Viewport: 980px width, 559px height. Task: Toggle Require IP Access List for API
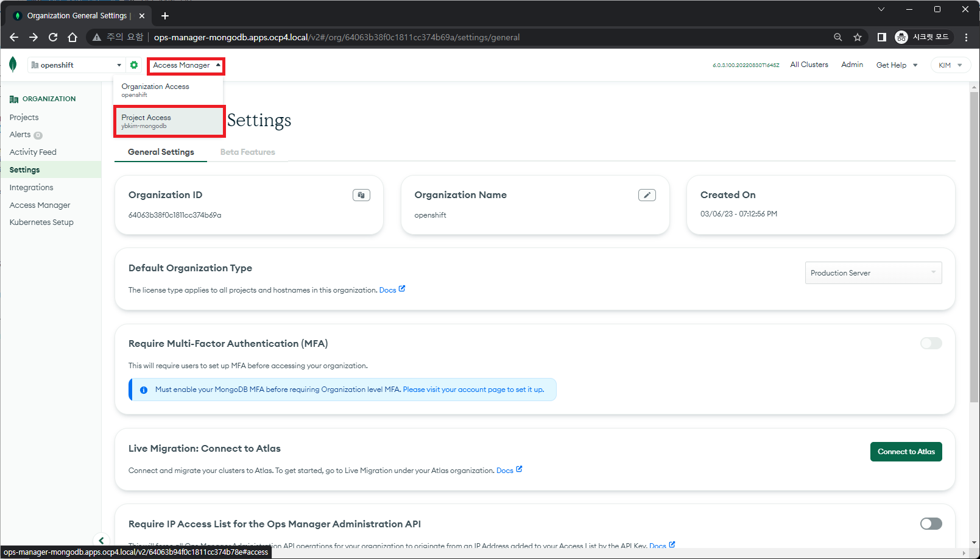931,524
